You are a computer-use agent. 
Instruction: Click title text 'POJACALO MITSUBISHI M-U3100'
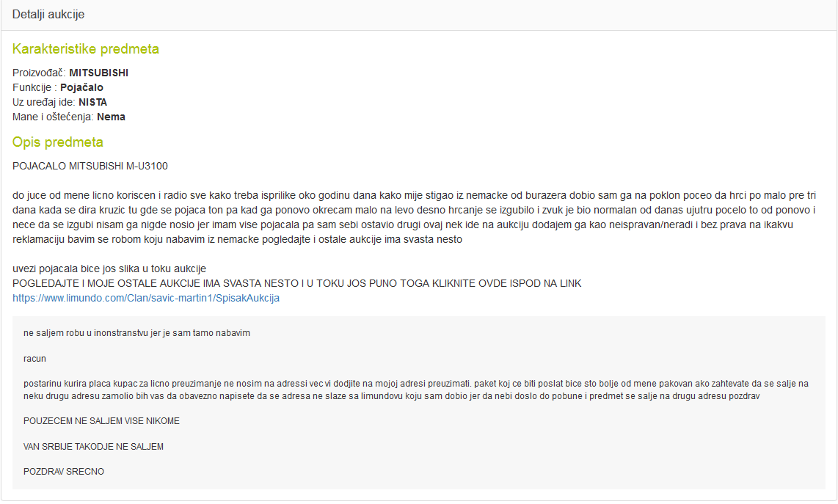click(90, 167)
